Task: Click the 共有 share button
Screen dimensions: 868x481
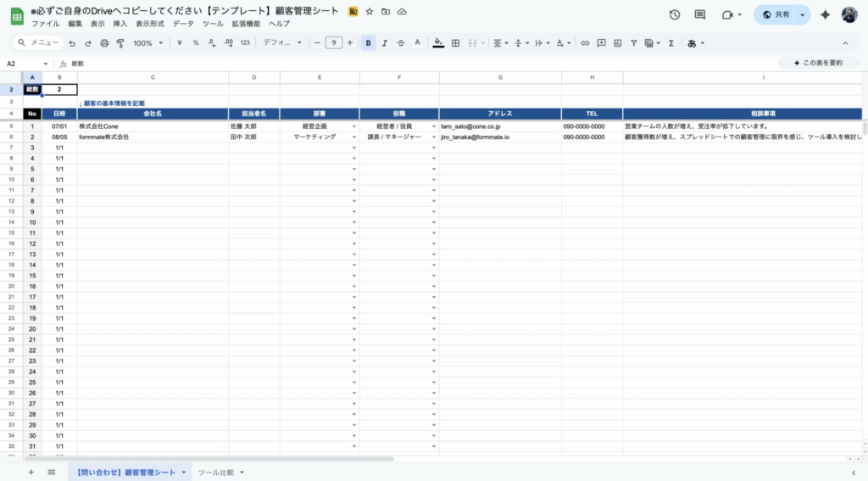Action: click(x=777, y=14)
